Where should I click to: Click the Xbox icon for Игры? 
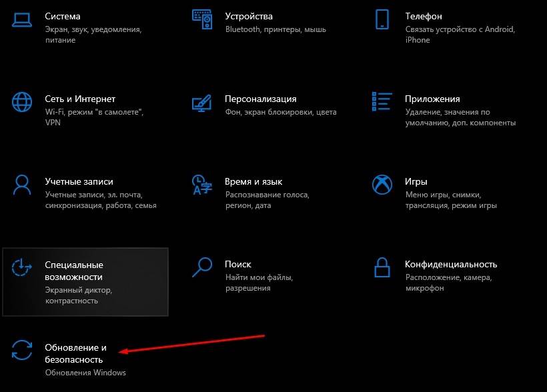point(382,185)
